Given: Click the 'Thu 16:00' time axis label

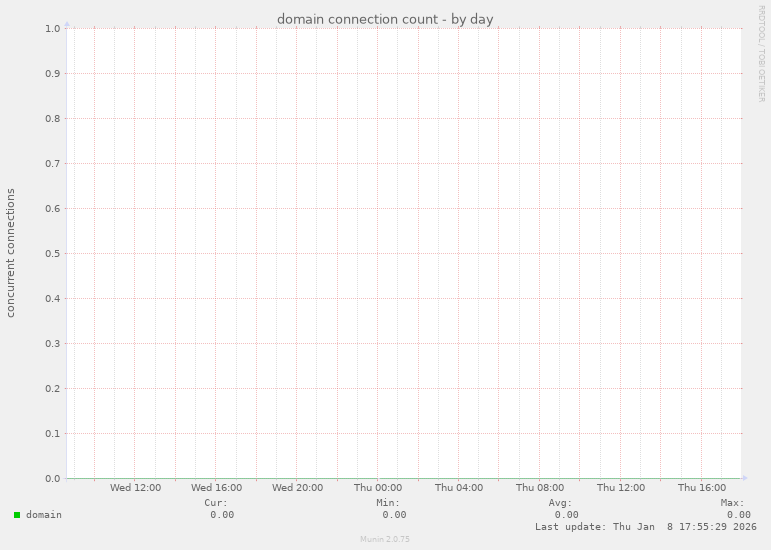Looking at the screenshot, I should [x=702, y=488].
